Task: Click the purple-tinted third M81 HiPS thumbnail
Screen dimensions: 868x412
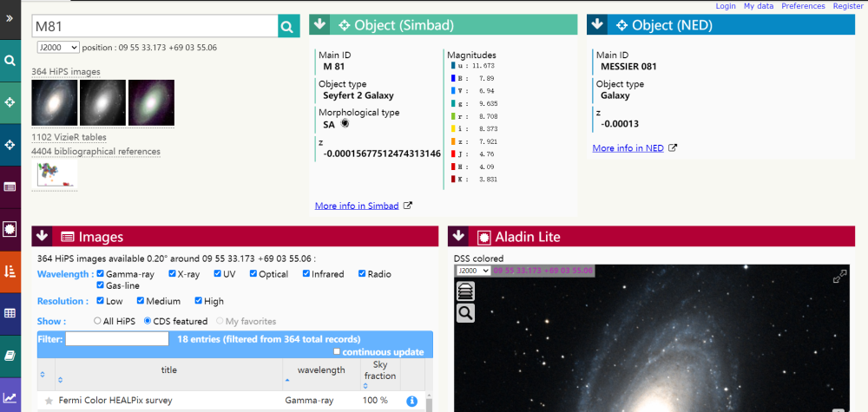Action: tap(151, 102)
